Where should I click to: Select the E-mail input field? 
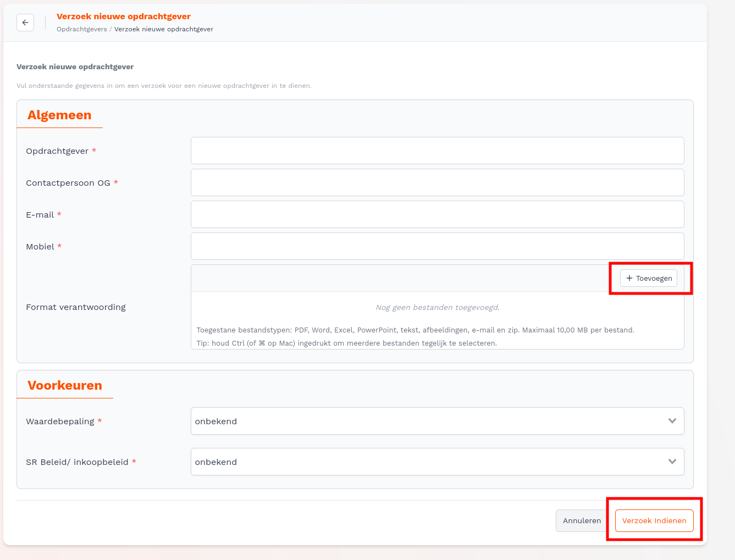tap(437, 214)
